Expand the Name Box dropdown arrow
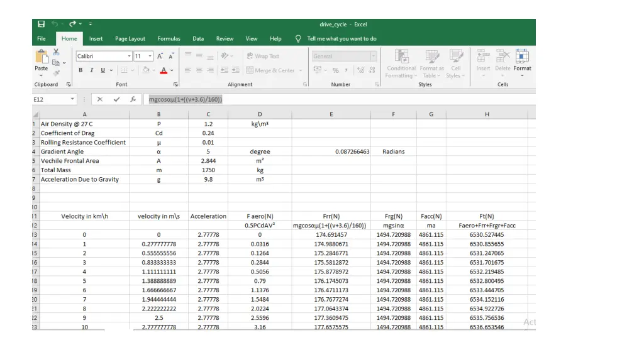The width and height of the screenshot is (644, 362). (x=72, y=99)
